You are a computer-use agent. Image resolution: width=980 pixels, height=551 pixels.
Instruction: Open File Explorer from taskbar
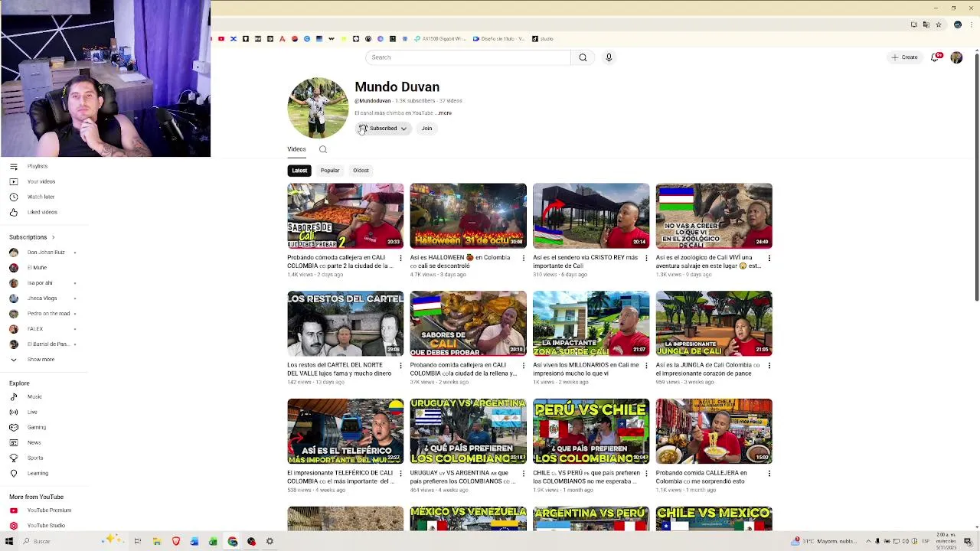click(156, 541)
